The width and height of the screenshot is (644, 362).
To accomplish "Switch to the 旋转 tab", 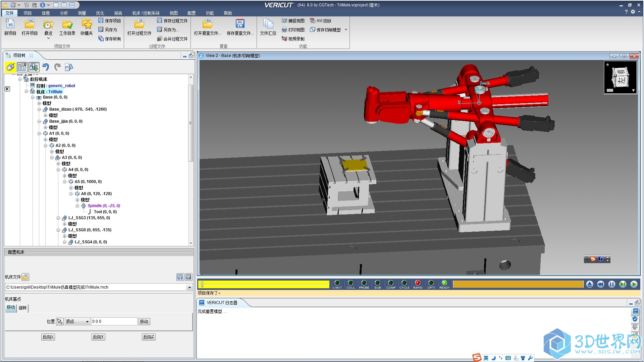I will (22, 308).
